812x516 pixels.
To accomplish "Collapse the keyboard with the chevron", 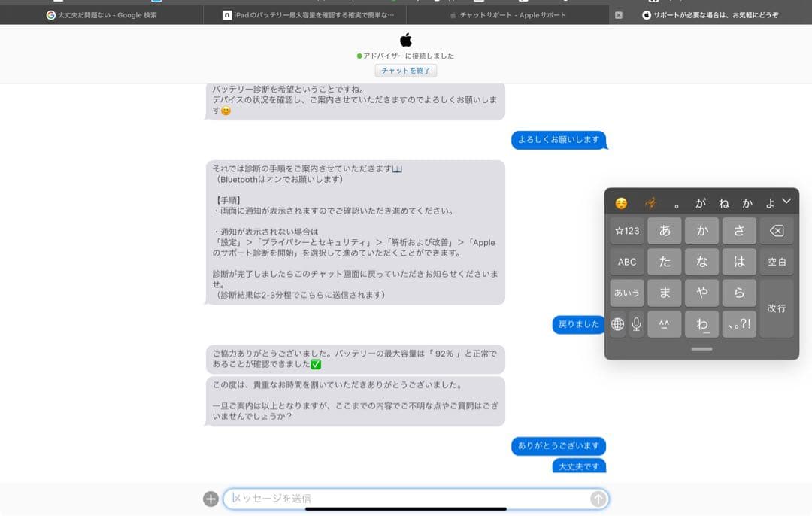I will tap(786, 202).
